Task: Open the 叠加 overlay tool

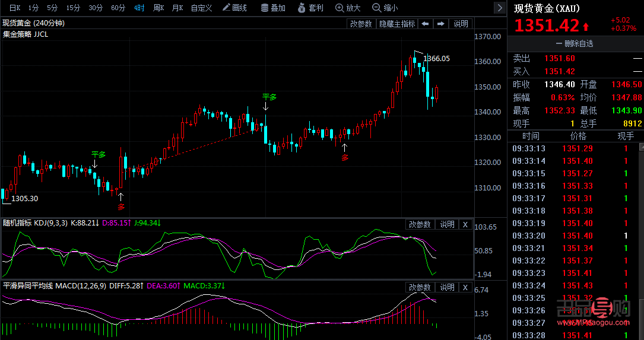Action: [273, 7]
